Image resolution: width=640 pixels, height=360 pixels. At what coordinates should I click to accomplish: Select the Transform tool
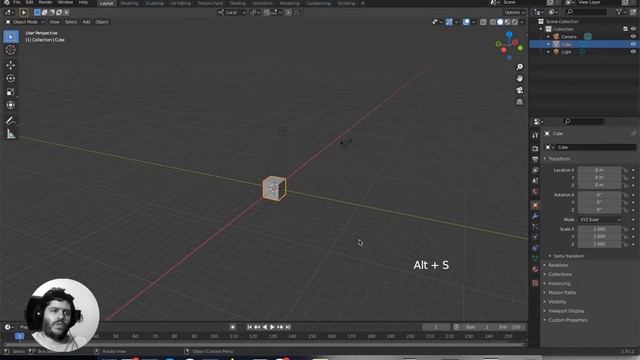tap(11, 105)
